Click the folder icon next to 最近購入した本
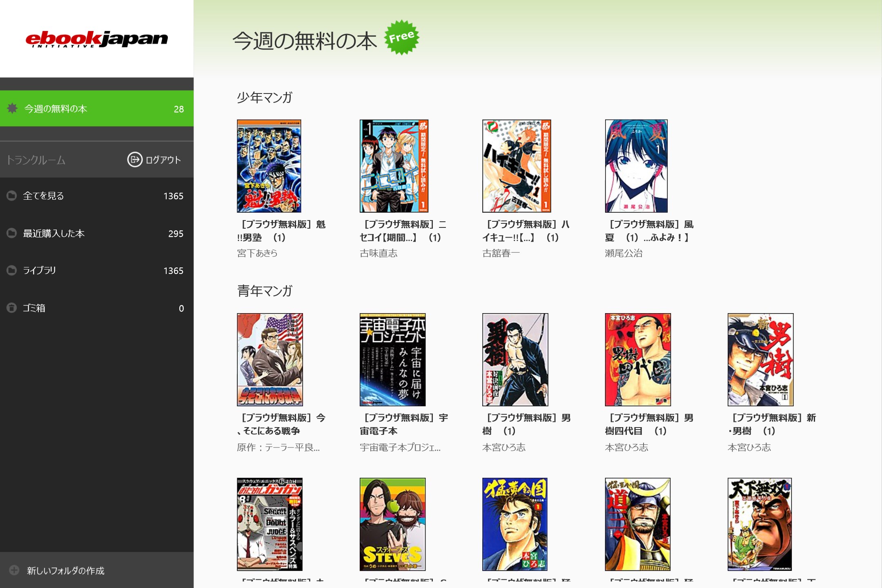The width and height of the screenshot is (882, 588). point(11,233)
